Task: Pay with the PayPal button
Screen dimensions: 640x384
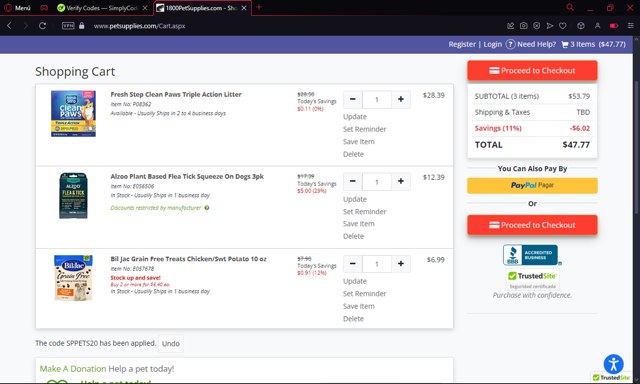Action: pyautogui.click(x=532, y=185)
